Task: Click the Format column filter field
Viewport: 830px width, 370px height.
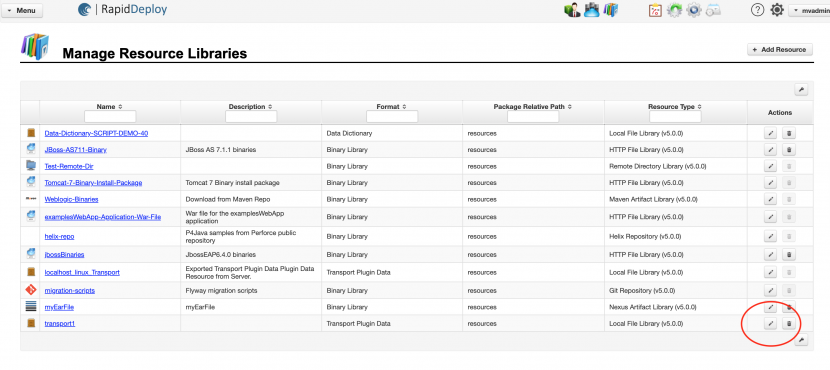Action: [x=392, y=116]
